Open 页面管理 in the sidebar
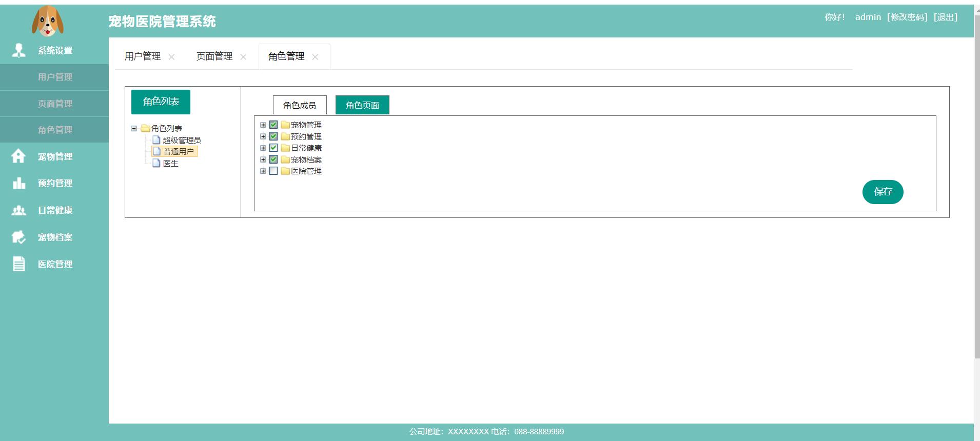 (54, 104)
